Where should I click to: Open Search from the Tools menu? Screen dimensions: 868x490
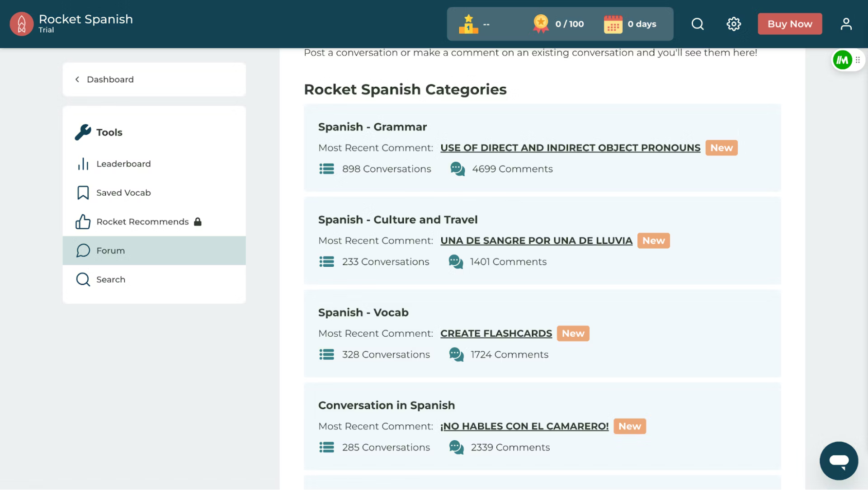tap(154, 279)
